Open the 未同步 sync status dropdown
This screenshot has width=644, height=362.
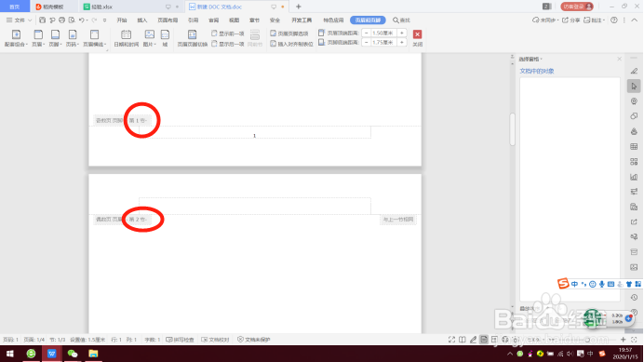(x=545, y=20)
